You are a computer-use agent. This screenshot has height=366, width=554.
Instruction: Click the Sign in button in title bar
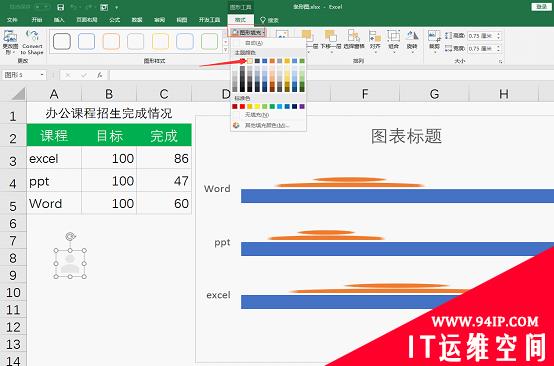(541, 7)
